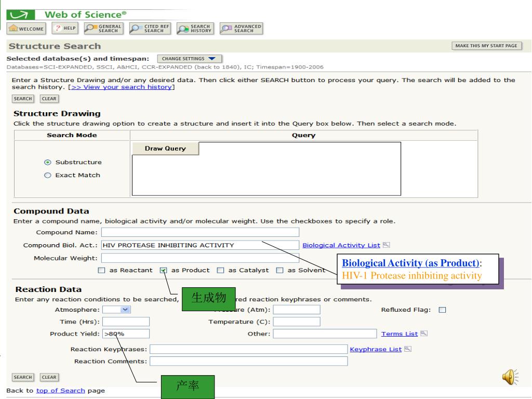
Task: Open the Help page
Action: coord(65,28)
